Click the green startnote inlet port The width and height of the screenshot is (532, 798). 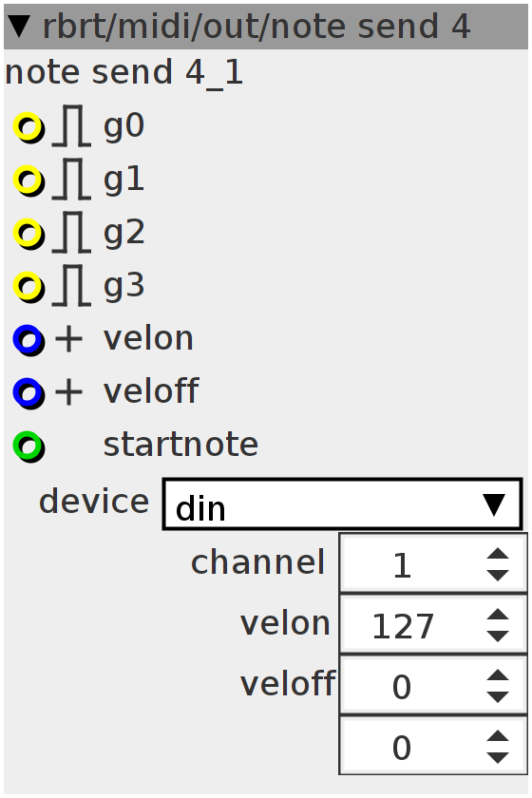point(28,446)
